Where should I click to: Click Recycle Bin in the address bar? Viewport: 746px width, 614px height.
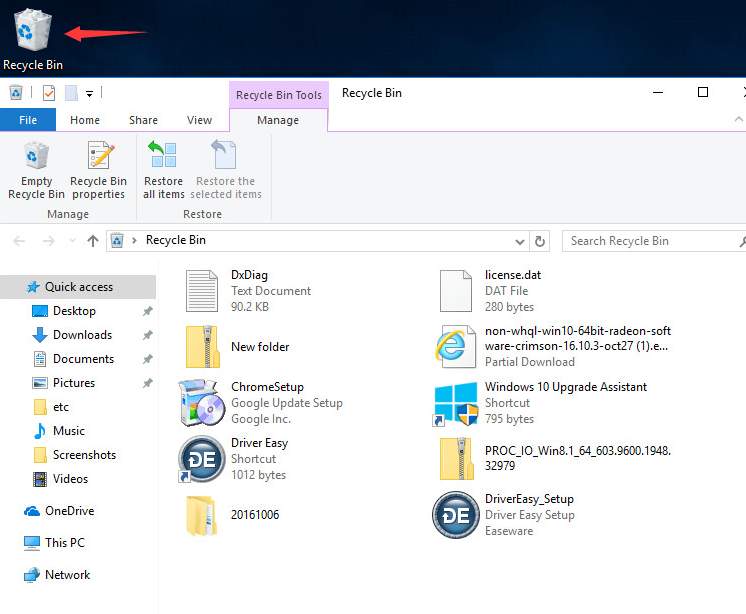point(176,240)
